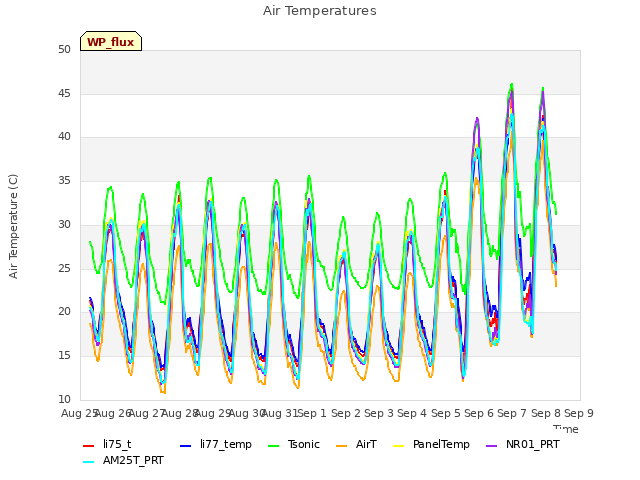
Task: Click the yellow PanelTemp legend swatch
Action: 398,446
